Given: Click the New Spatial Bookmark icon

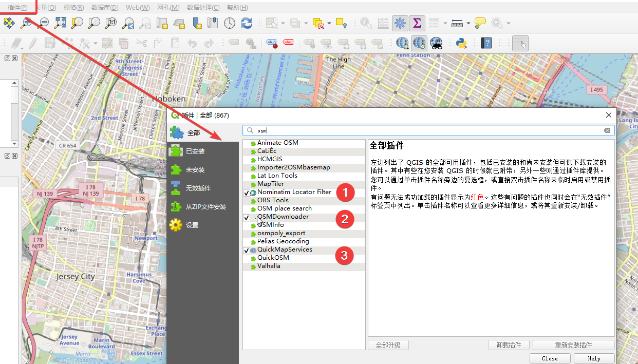Looking at the screenshot, I should (197, 23).
